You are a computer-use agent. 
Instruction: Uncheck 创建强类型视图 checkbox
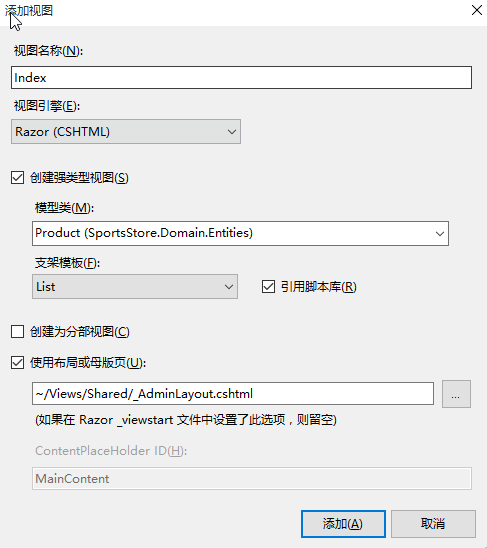[17, 178]
